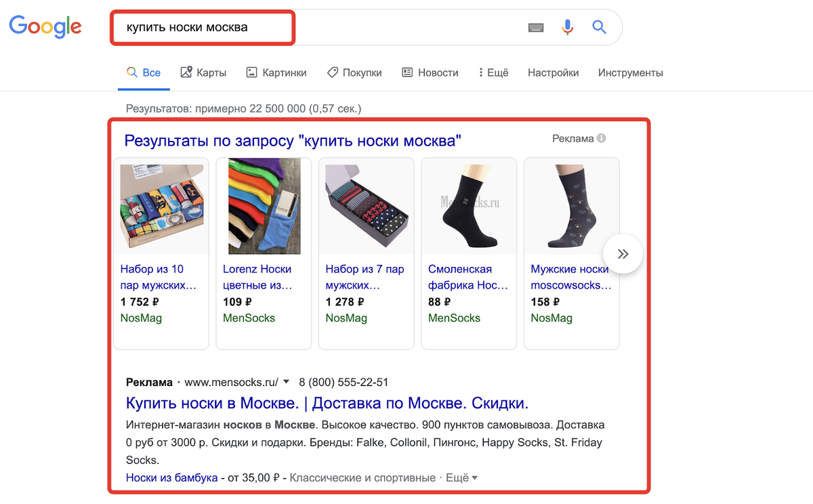Open the Google logo homepage link

(x=45, y=26)
